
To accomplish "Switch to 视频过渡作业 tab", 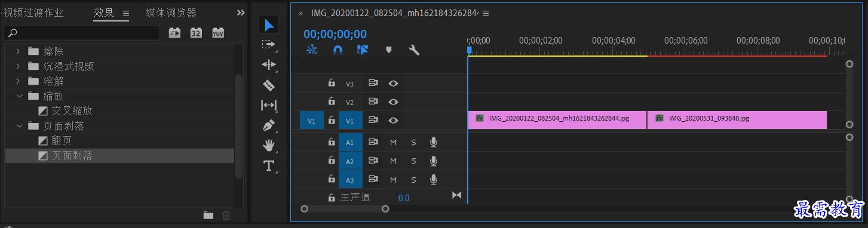I will click(34, 13).
